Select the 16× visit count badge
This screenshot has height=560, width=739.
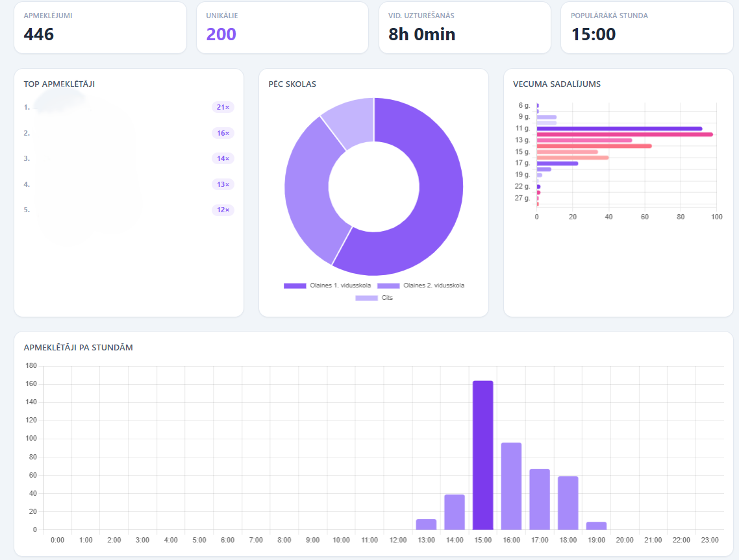click(223, 133)
